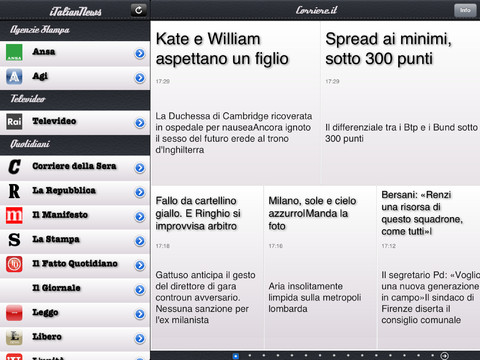Read Aria insolitamente limpida summary
The height and width of the screenshot is (360, 480).
point(315,297)
